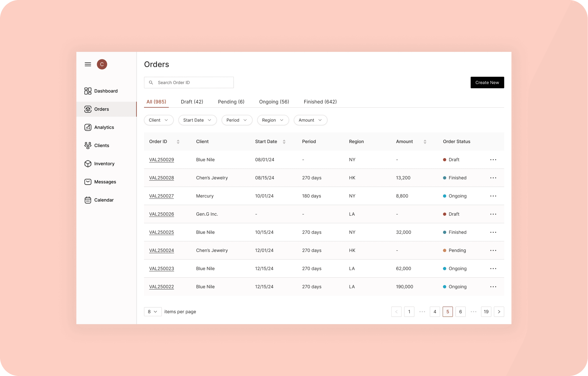Open more options for order VAL250027
588x376 pixels.
493,196
